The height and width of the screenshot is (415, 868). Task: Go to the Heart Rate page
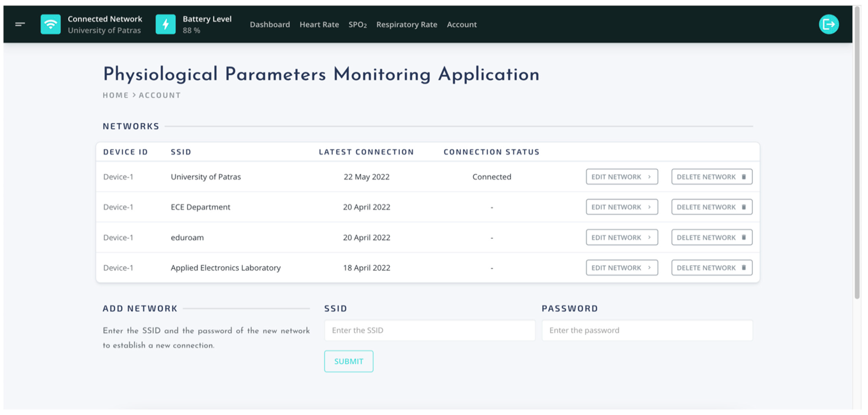[x=319, y=25]
